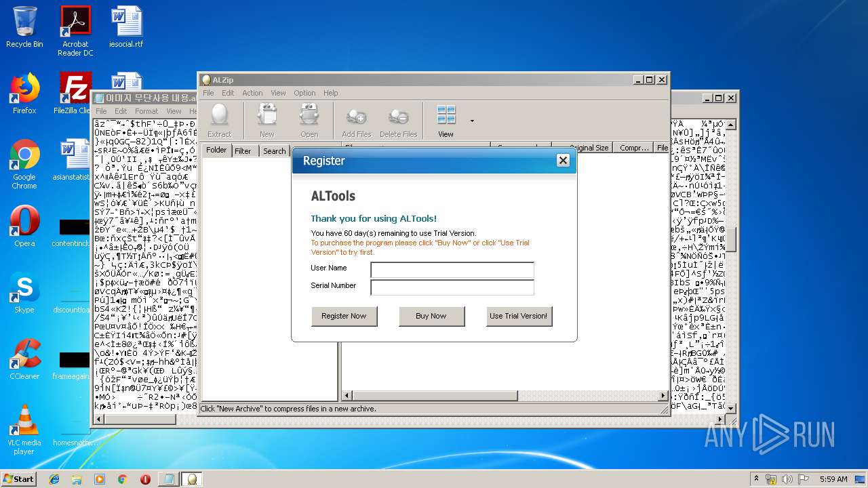Open the File menu in Notepad window
This screenshot has height=488, width=868.
tap(101, 111)
